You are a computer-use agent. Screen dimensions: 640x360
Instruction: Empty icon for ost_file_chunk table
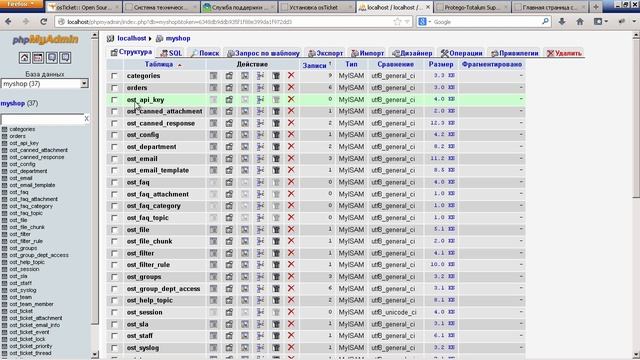pyautogui.click(x=276, y=241)
